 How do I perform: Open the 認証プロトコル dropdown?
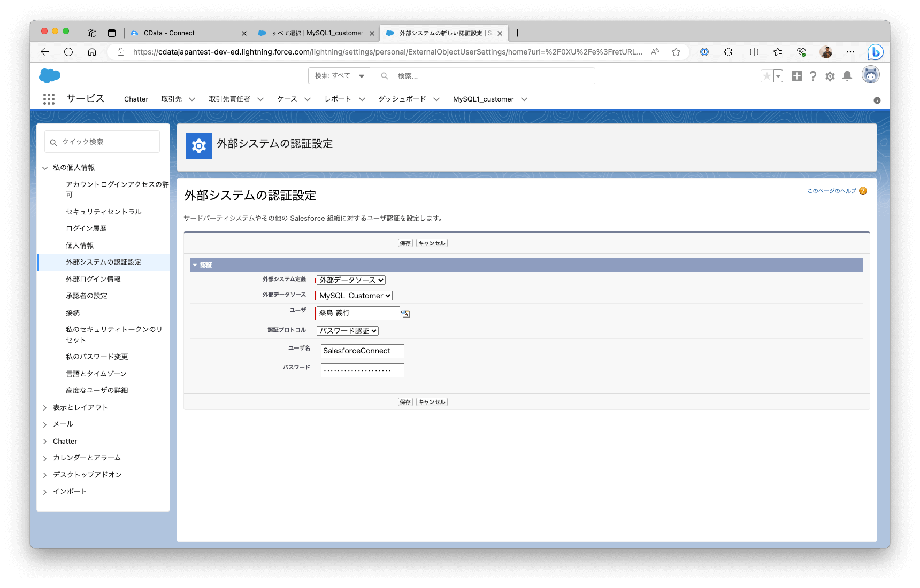click(348, 331)
